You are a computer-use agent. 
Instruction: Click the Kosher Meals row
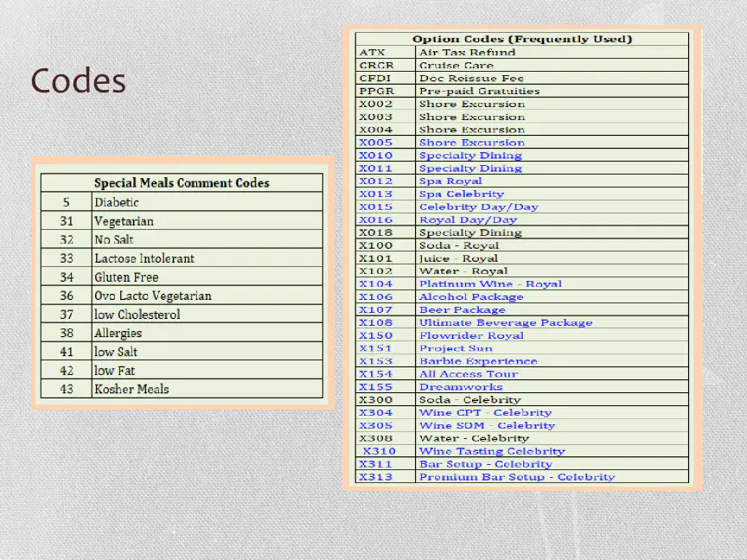[182, 389]
